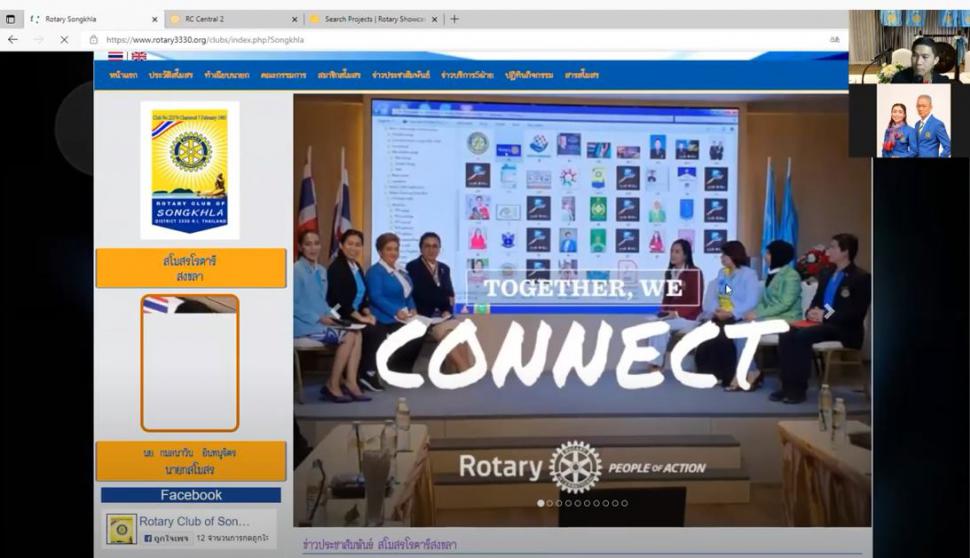Go back with the browser back arrow

(12, 39)
